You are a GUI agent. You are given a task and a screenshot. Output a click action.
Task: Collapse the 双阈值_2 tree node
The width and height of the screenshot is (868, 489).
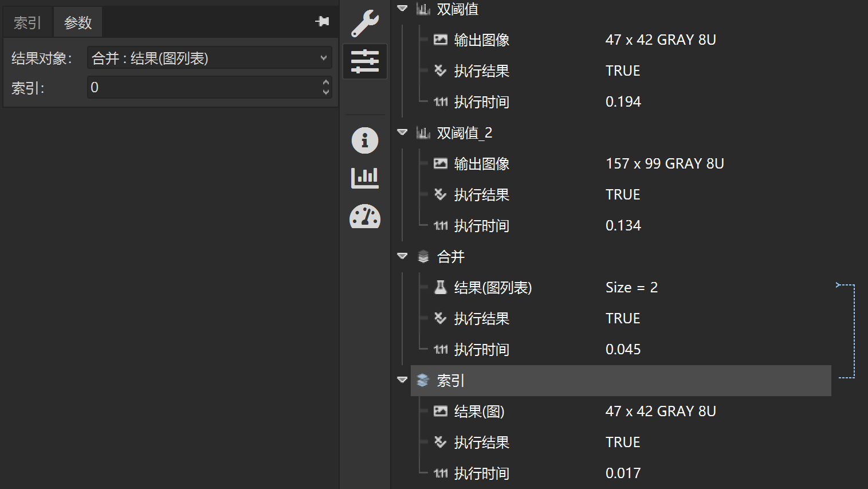click(402, 132)
